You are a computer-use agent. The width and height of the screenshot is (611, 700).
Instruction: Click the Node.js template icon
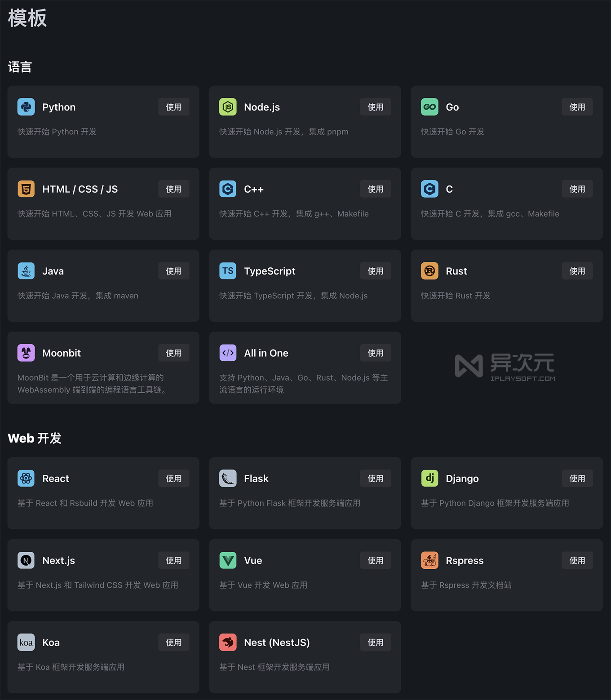[228, 107]
